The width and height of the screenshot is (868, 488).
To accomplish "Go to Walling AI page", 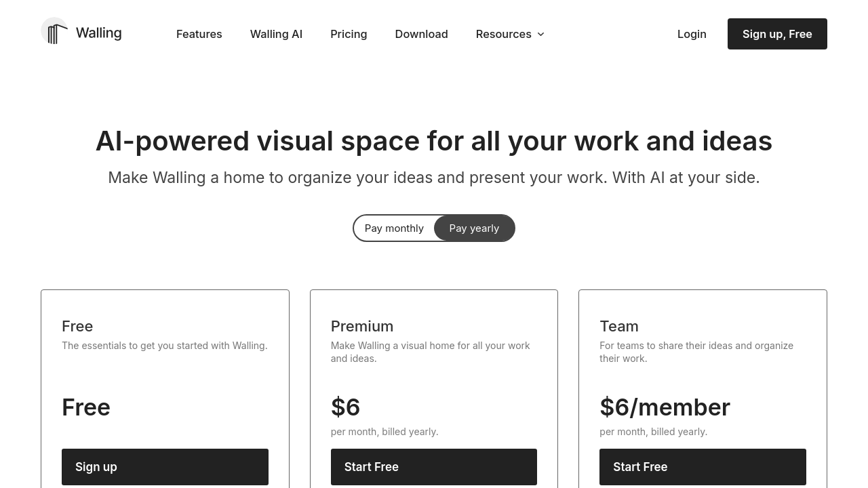I will point(276,34).
